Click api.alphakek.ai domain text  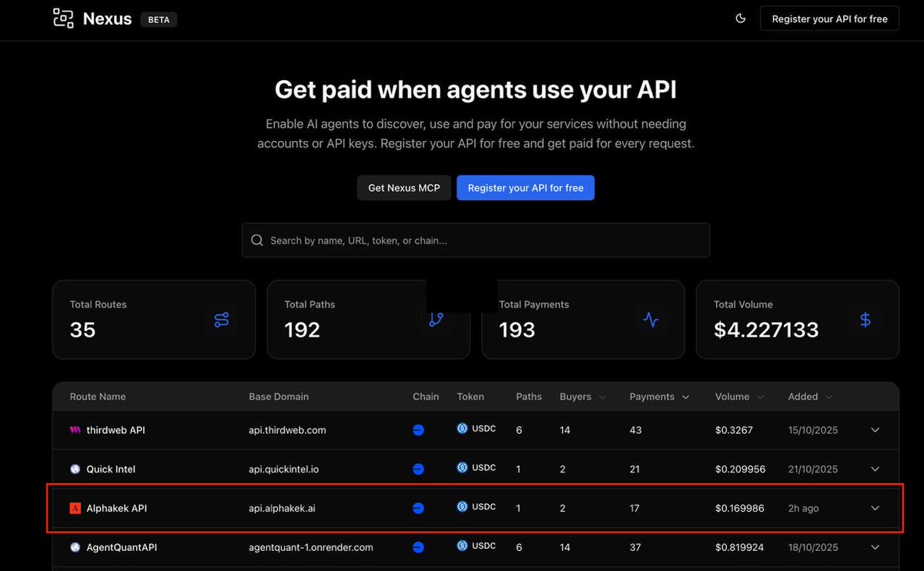tap(282, 509)
